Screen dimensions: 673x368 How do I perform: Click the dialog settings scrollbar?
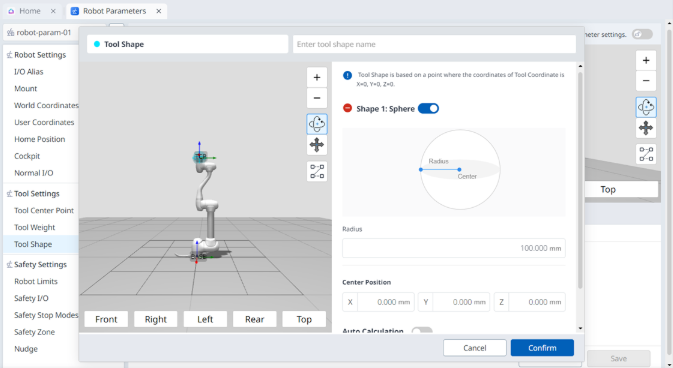[580, 180]
